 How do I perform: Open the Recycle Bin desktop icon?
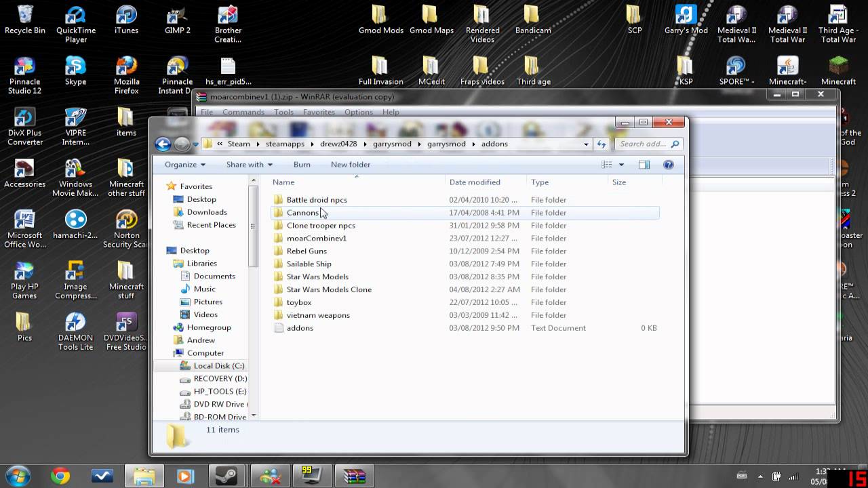[x=25, y=20]
